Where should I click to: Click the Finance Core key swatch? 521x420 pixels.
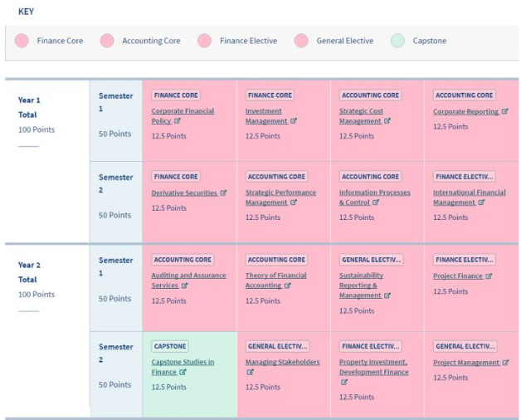pos(22,41)
